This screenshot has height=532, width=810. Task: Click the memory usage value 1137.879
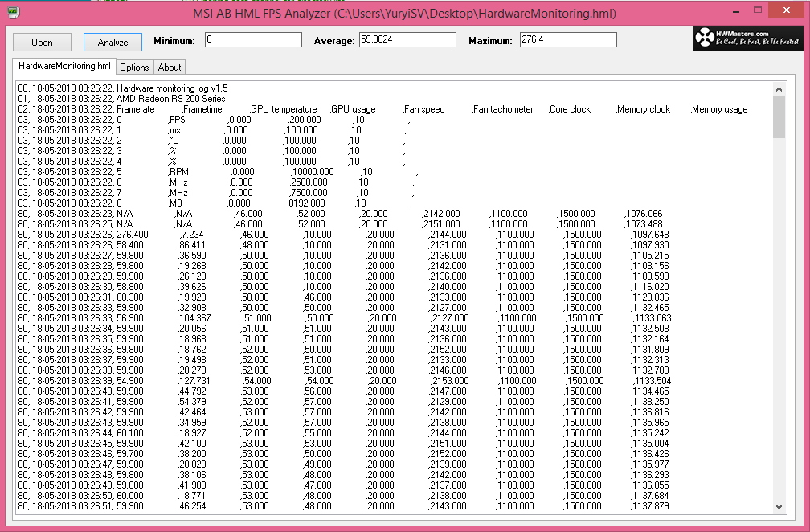coord(650,506)
